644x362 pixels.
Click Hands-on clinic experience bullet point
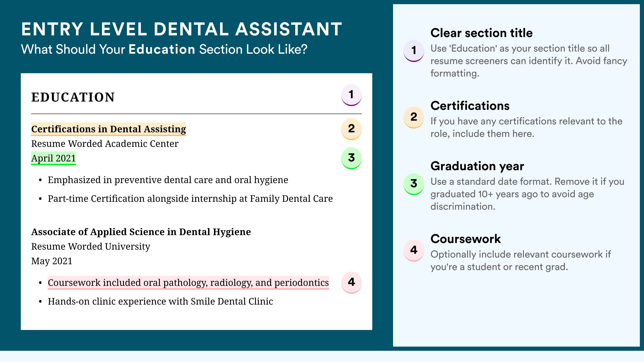point(160,301)
